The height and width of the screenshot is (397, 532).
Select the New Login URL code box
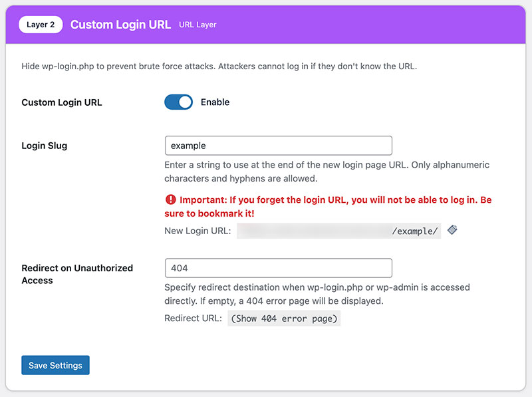[338, 231]
